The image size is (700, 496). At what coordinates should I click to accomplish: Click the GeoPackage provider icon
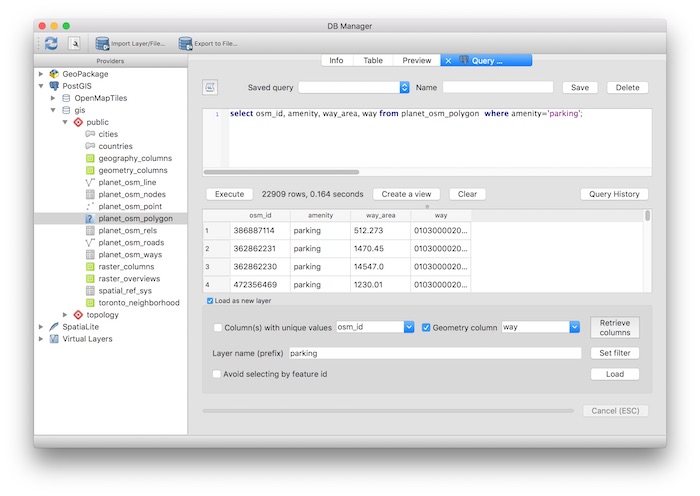(x=54, y=74)
